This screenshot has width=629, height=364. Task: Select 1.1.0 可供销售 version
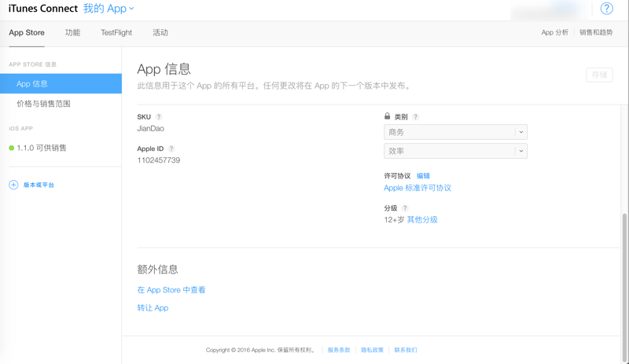coord(42,148)
